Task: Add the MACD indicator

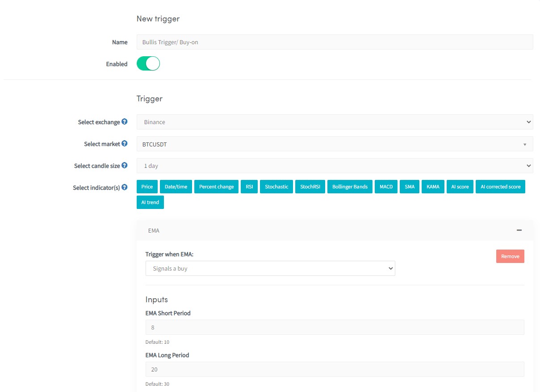Action: 386,187
